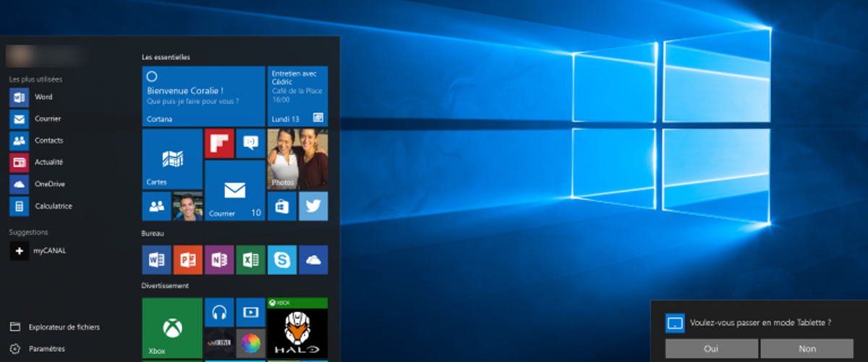
Task: Open the Cortana welcome tile
Action: pyautogui.click(x=203, y=96)
